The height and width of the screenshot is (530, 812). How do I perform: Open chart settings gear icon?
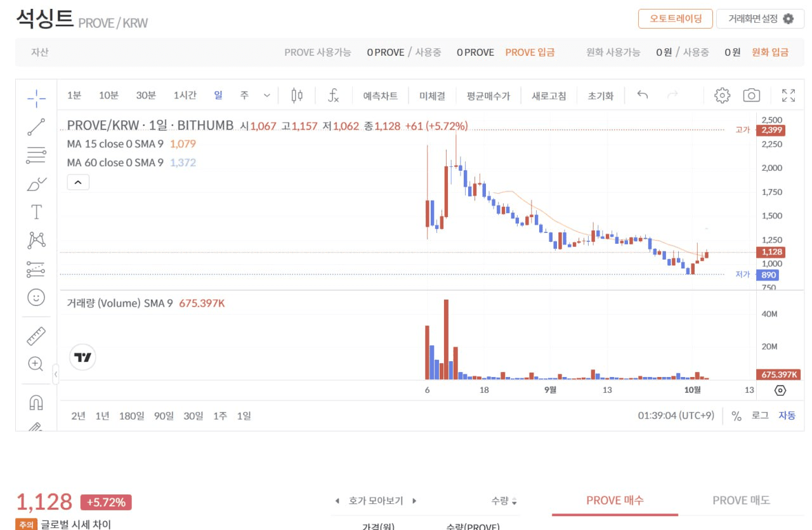point(721,96)
